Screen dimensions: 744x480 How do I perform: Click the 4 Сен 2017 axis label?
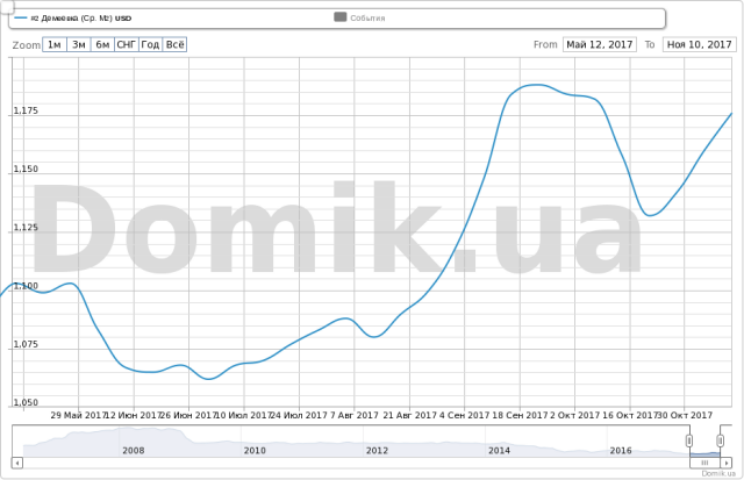(x=464, y=415)
